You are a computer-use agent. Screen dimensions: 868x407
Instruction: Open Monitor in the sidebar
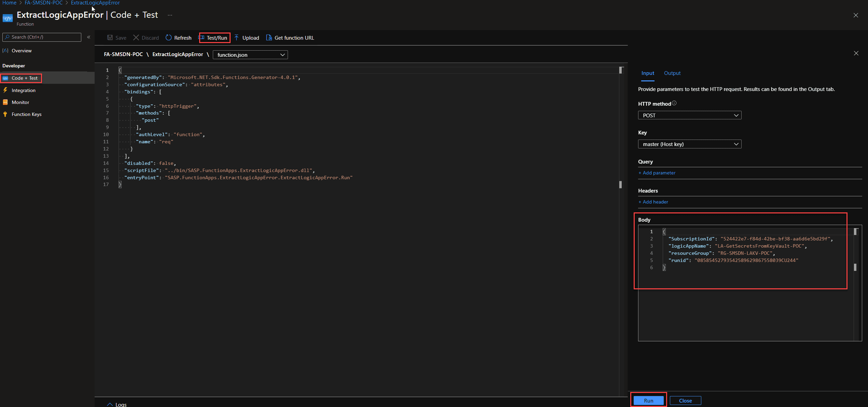(x=20, y=102)
